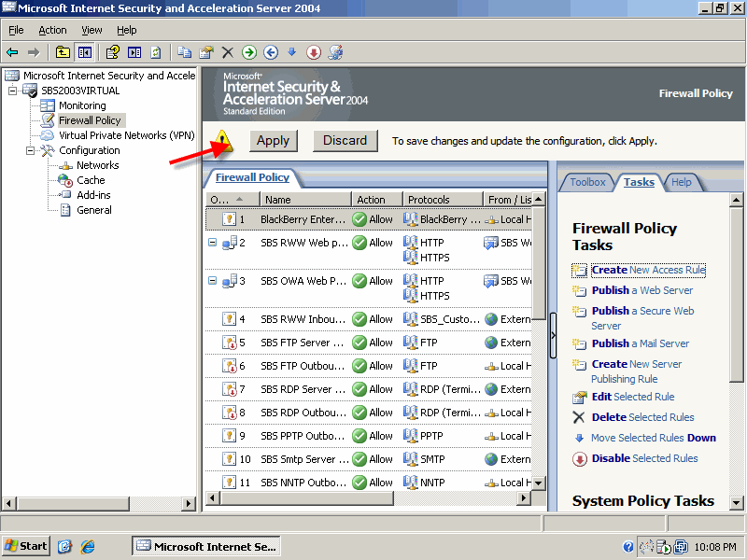747x560 pixels.
Task: Click the green Allow icon on rule 5
Action: tap(359, 343)
